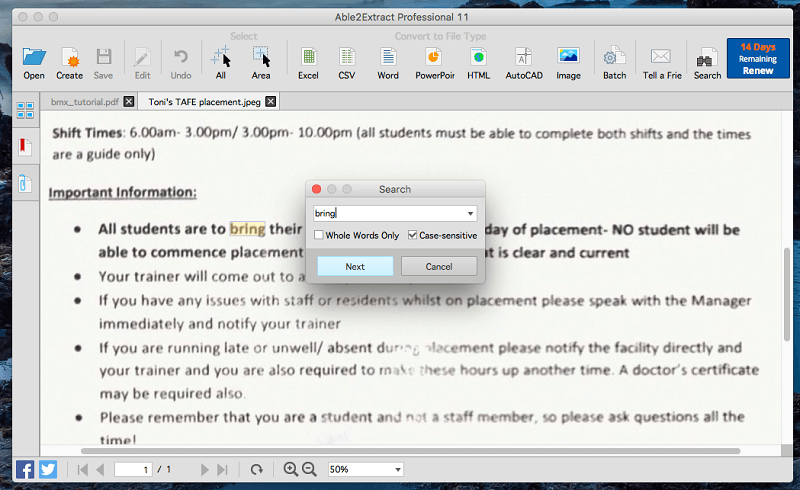This screenshot has height=490, width=800.
Task: Uncheck the Case-sensitive checkbox
Action: (x=412, y=235)
